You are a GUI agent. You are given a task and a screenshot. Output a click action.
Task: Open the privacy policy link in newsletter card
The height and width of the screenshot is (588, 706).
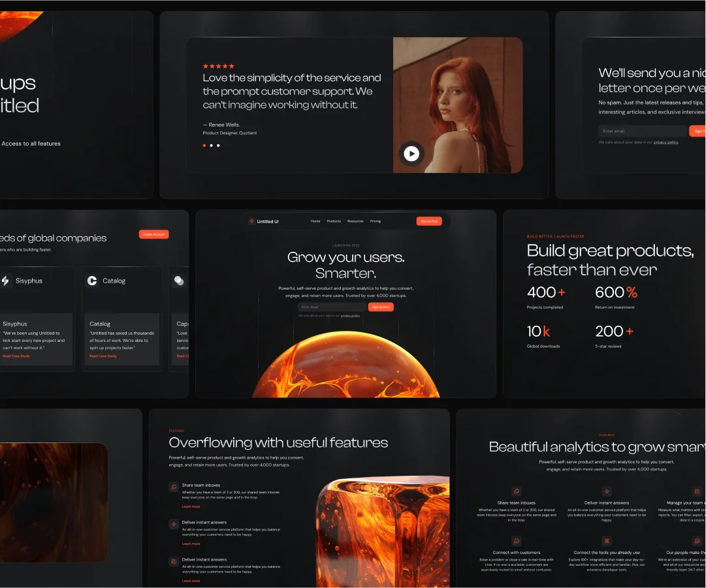pyautogui.click(x=666, y=142)
